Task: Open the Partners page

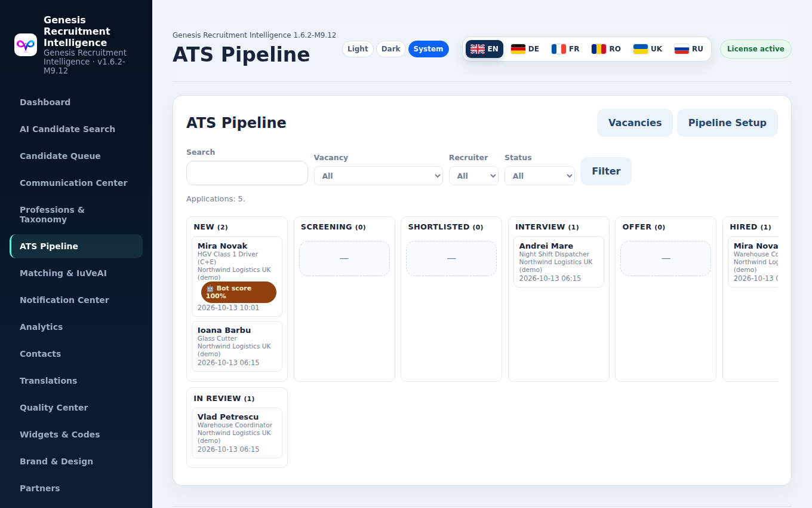Action: [x=76, y=488]
